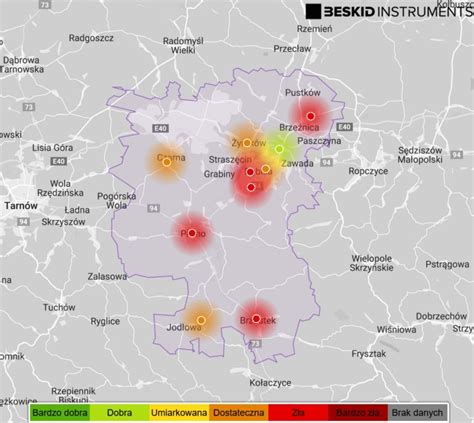Click the 73 road shield below Brzostek

255,343
